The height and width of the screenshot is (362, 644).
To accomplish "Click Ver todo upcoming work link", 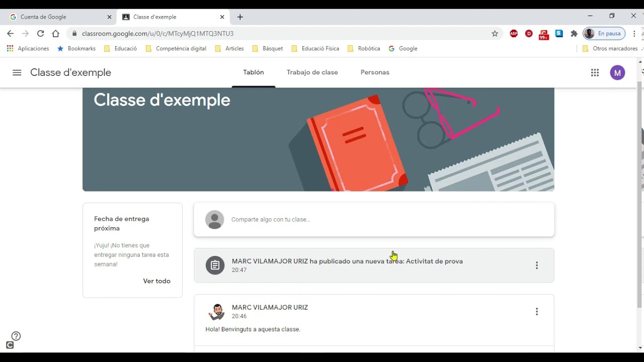I will pos(156,281).
